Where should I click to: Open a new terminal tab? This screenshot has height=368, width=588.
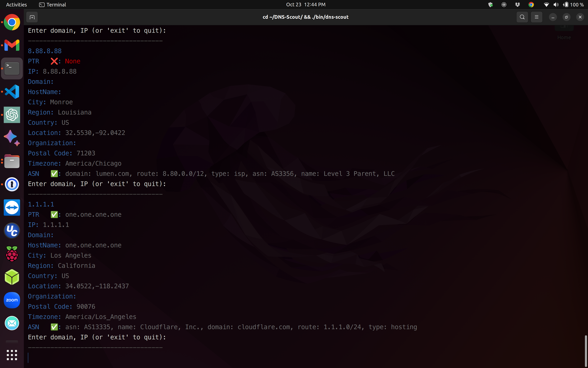click(x=32, y=17)
